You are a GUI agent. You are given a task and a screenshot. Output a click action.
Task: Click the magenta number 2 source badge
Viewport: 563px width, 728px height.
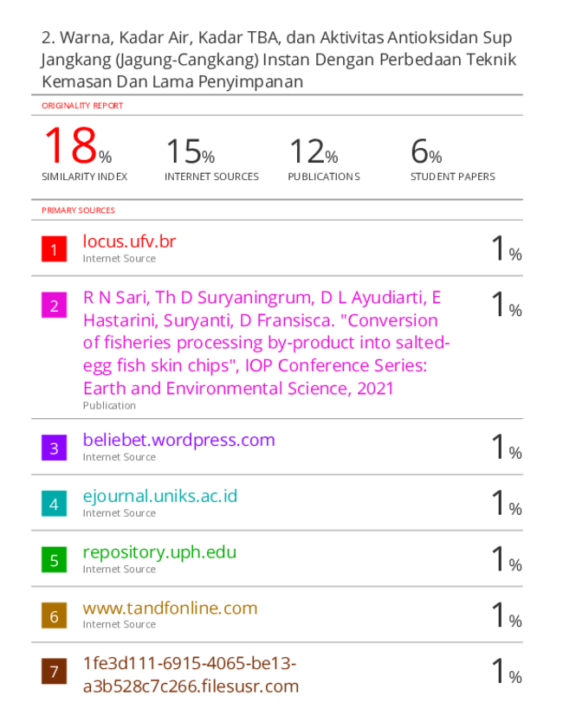tap(54, 305)
